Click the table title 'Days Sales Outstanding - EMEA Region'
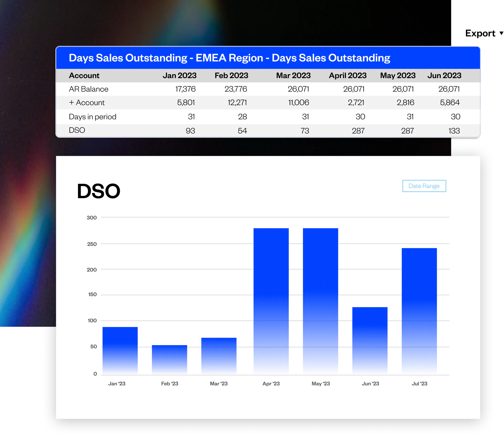504x437 pixels. pyautogui.click(x=166, y=58)
